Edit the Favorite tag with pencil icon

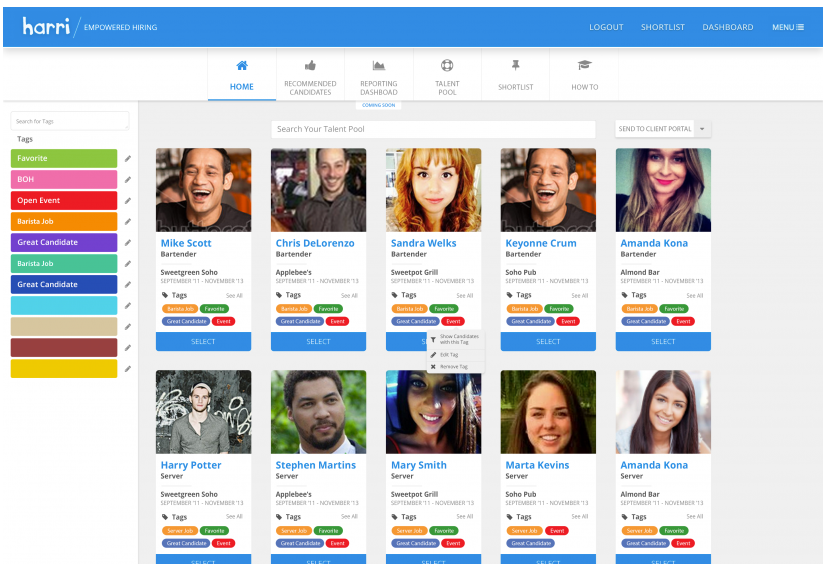point(128,158)
